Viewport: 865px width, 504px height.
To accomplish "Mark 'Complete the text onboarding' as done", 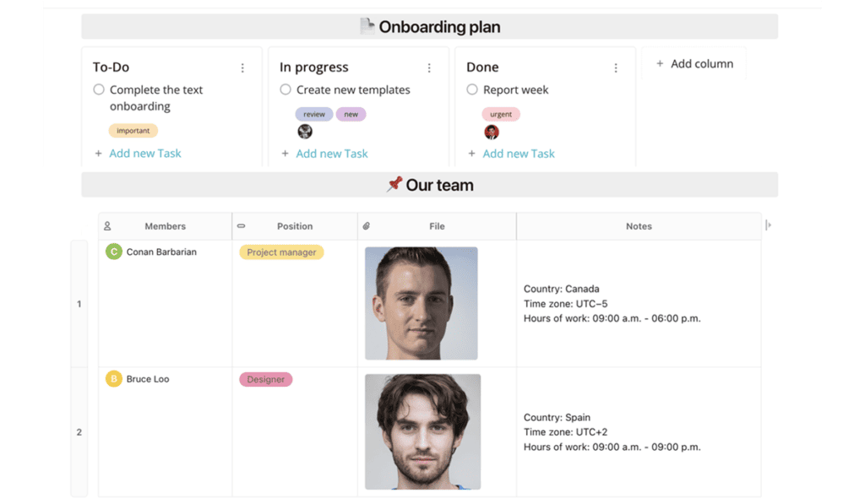I will [x=99, y=89].
